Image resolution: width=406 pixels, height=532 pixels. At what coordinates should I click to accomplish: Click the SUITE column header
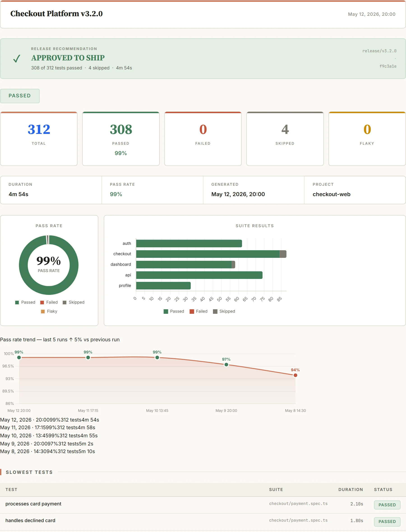click(x=276, y=489)
